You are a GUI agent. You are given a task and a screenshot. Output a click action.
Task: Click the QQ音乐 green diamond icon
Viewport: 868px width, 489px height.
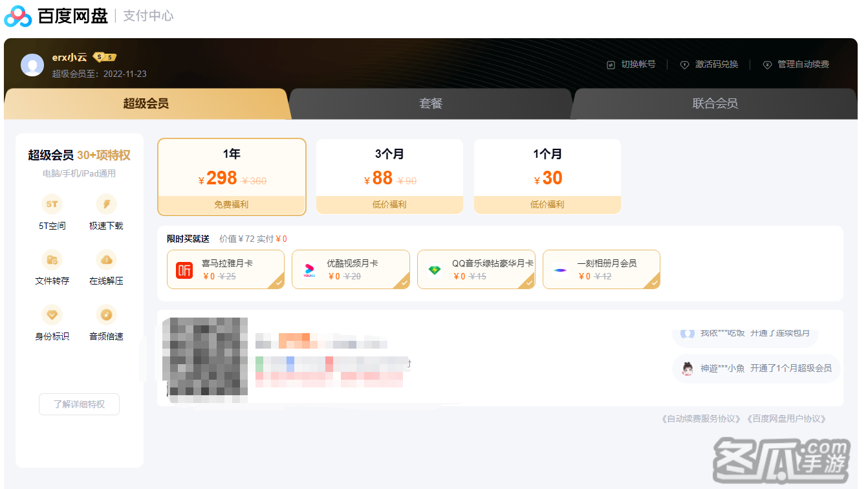[x=435, y=270]
